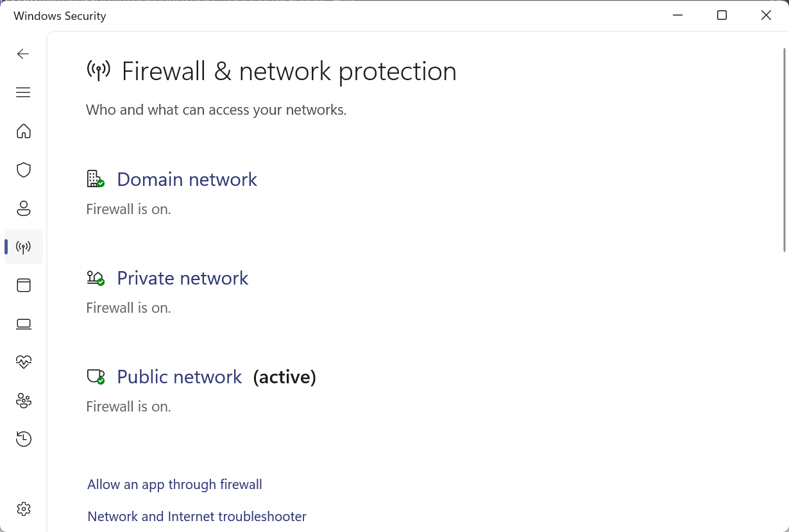
Task: Go back using the back arrow
Action: pos(23,54)
